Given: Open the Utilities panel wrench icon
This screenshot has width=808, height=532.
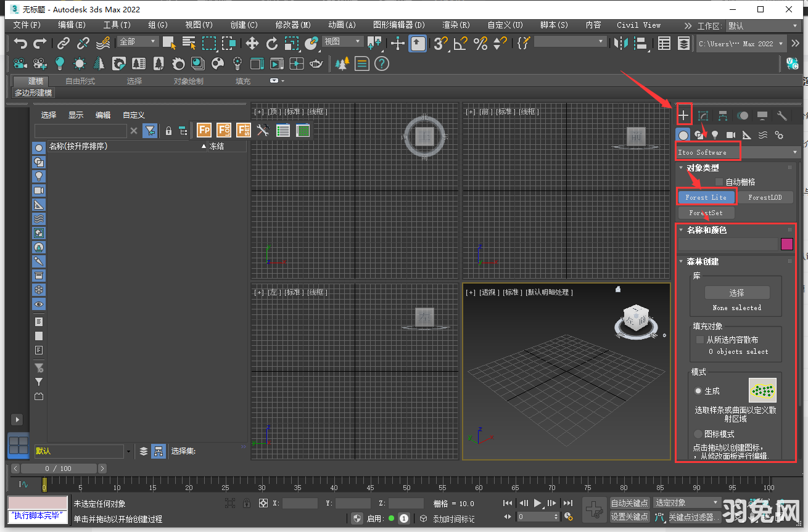Looking at the screenshot, I should pyautogui.click(x=781, y=115).
